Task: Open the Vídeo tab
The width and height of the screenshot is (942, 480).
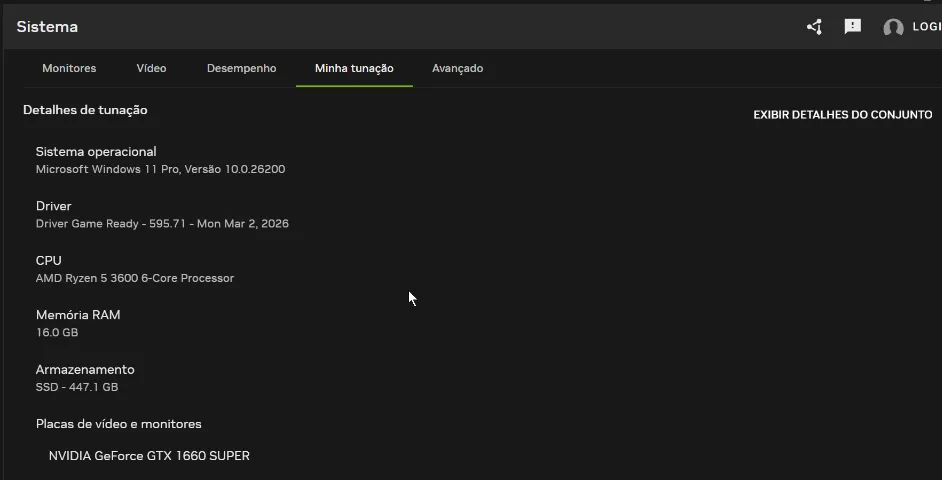Action: click(x=151, y=68)
